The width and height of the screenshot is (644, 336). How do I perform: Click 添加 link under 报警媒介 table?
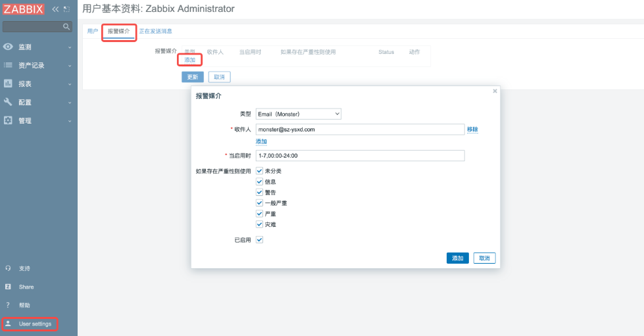coord(189,60)
